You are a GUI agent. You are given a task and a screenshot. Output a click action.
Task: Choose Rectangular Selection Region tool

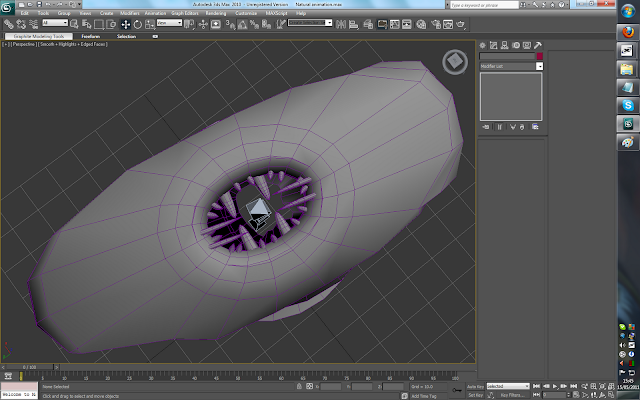[98, 24]
